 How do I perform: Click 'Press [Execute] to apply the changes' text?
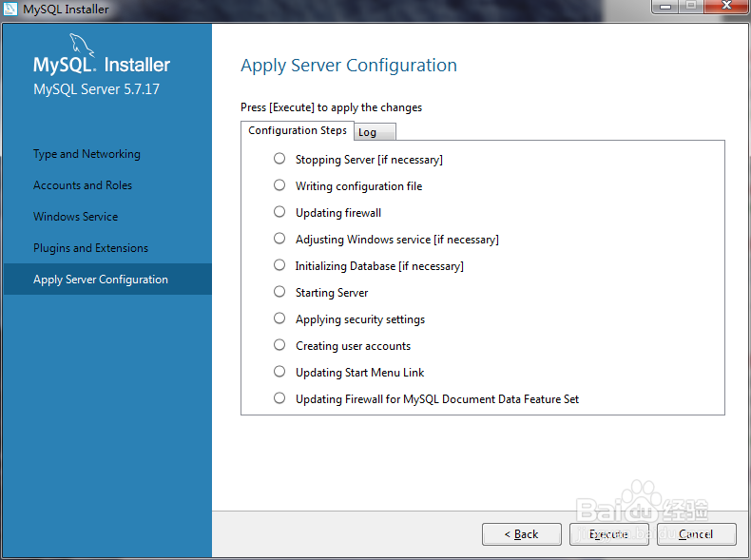331,107
